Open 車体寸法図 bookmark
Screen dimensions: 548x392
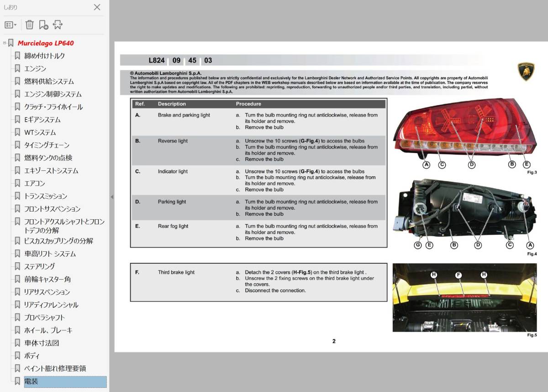pos(42,343)
